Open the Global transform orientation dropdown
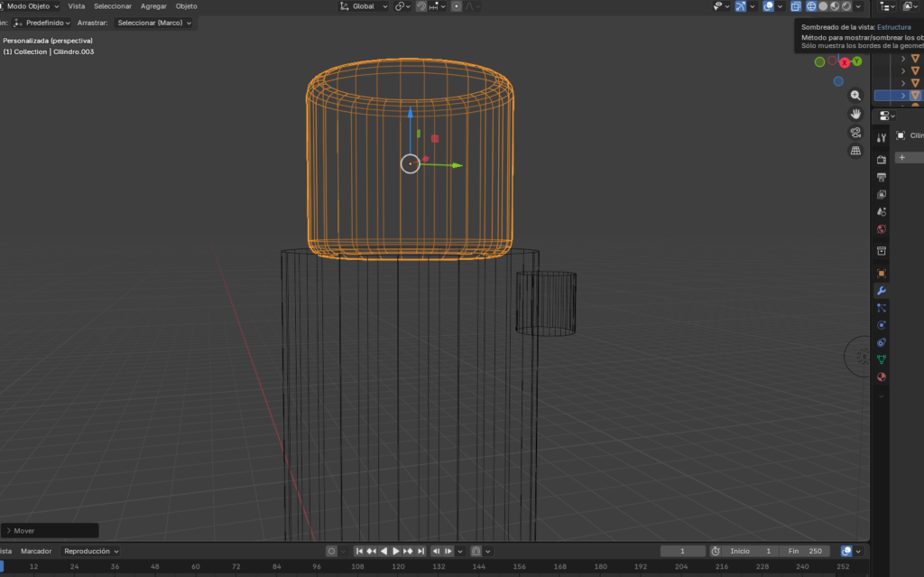The width and height of the screenshot is (924, 577). tap(365, 6)
